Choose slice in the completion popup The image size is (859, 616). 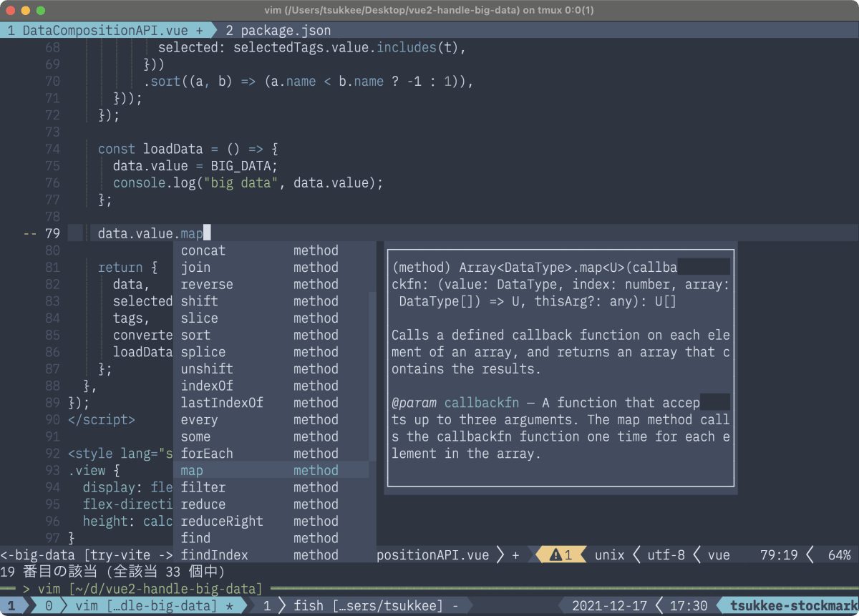[x=271, y=318]
